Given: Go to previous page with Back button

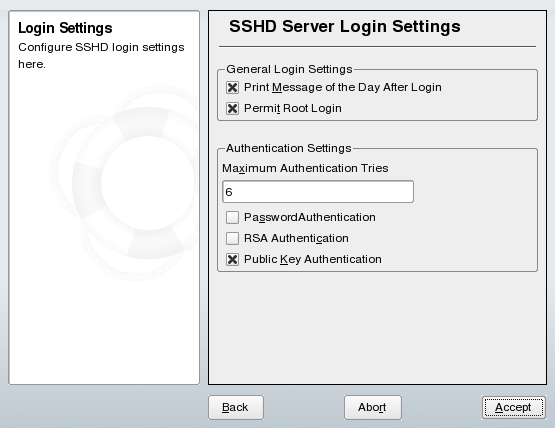Looking at the screenshot, I should point(236,407).
